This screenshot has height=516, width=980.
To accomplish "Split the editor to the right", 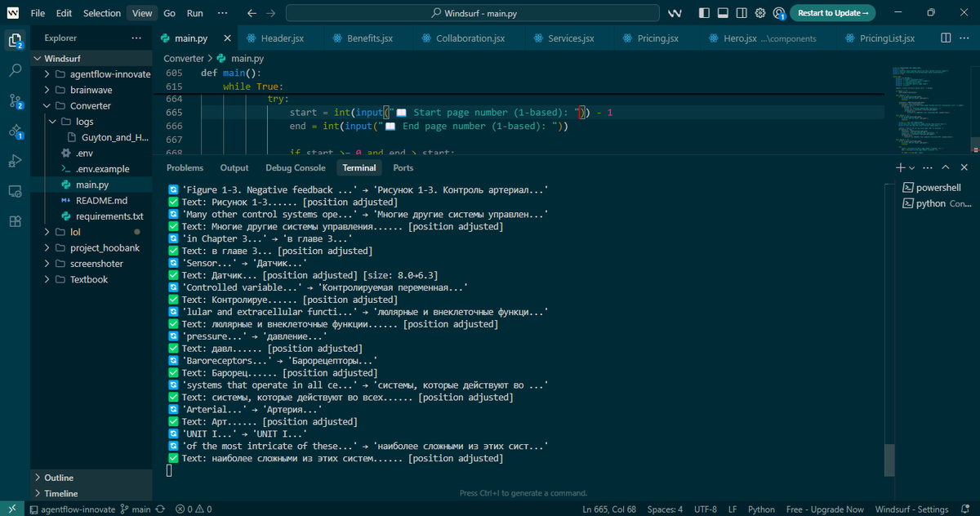I will pyautogui.click(x=946, y=38).
